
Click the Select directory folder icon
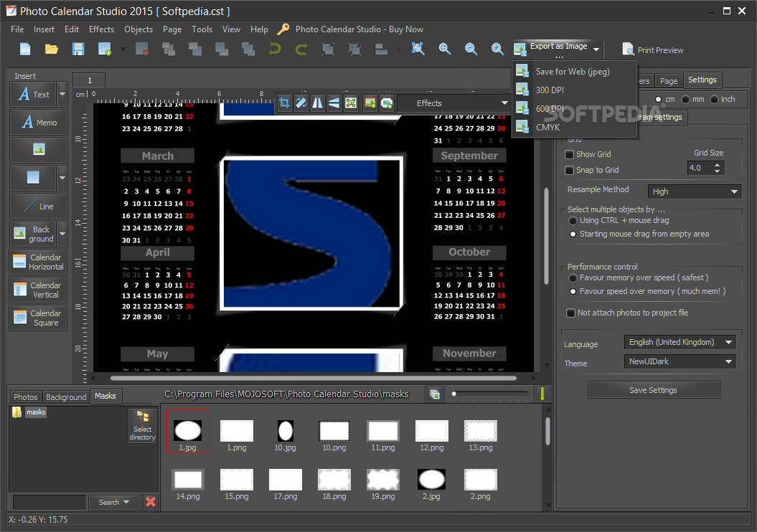point(142,425)
